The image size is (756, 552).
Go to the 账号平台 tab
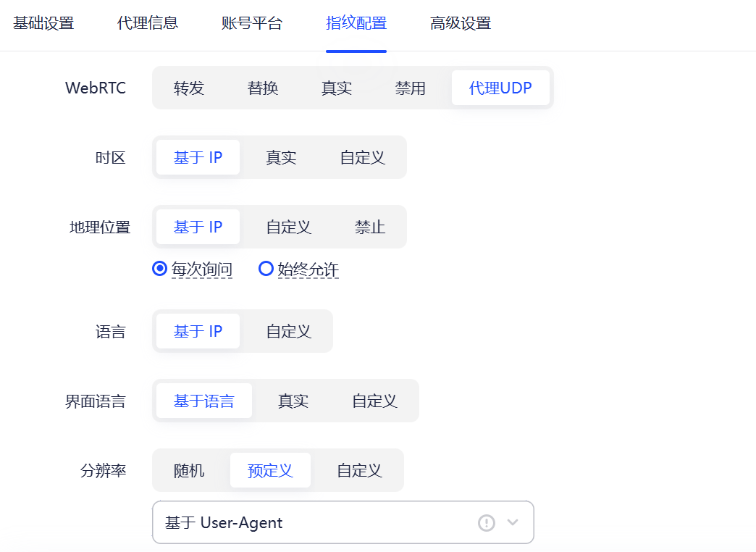tap(252, 23)
